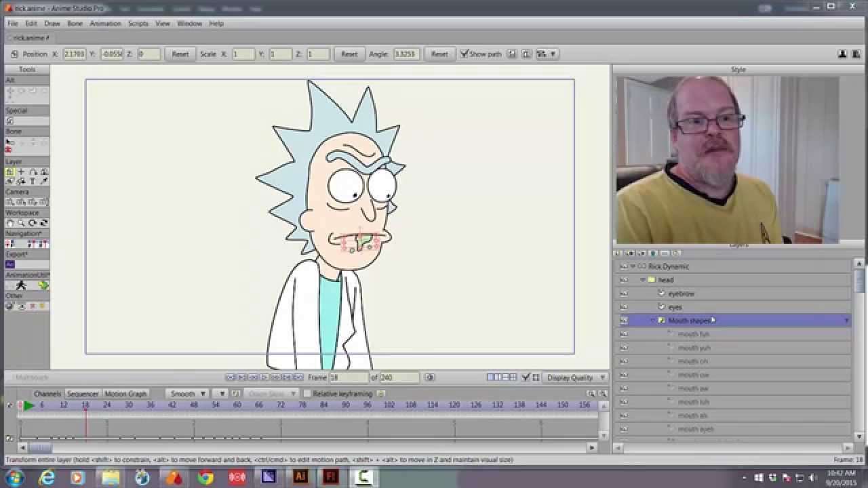Screen dimensions: 868x488
Task: Reset the layer Angle value
Action: point(439,54)
